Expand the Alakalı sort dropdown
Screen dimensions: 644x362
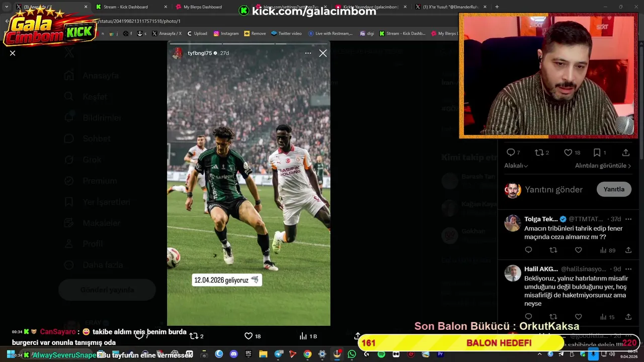(x=516, y=165)
